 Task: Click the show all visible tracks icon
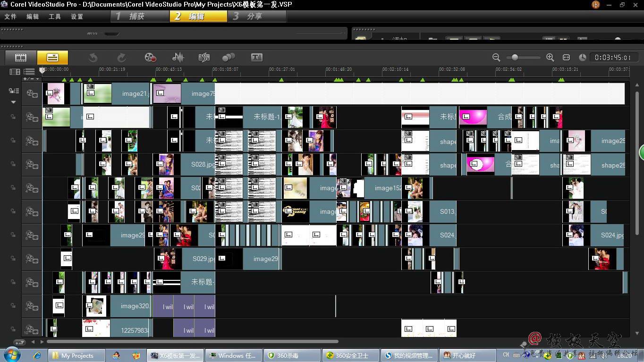point(15,72)
